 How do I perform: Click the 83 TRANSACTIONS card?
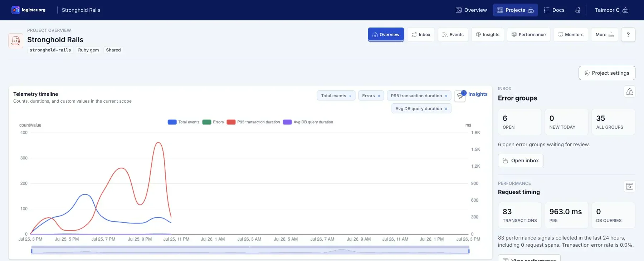click(x=520, y=215)
